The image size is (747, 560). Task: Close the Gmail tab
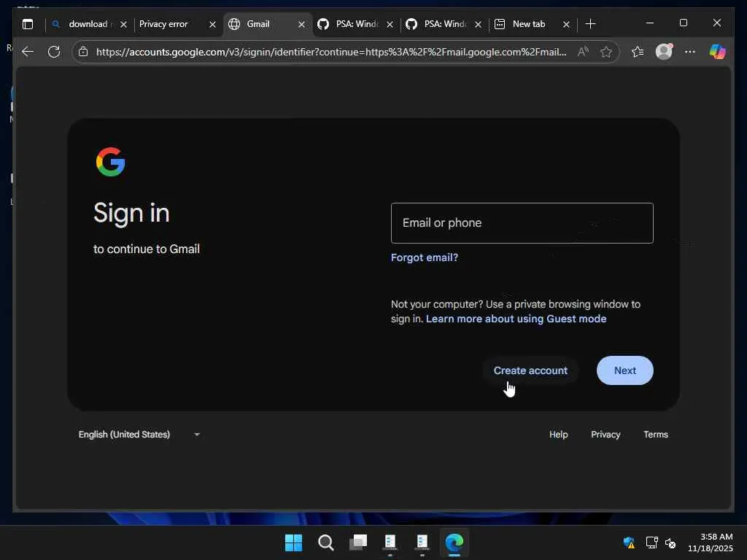(301, 24)
